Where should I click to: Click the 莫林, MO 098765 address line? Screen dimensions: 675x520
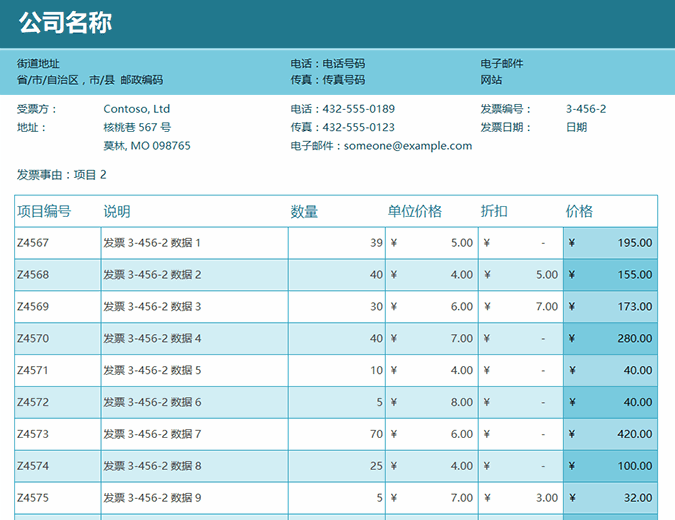pyautogui.click(x=147, y=146)
